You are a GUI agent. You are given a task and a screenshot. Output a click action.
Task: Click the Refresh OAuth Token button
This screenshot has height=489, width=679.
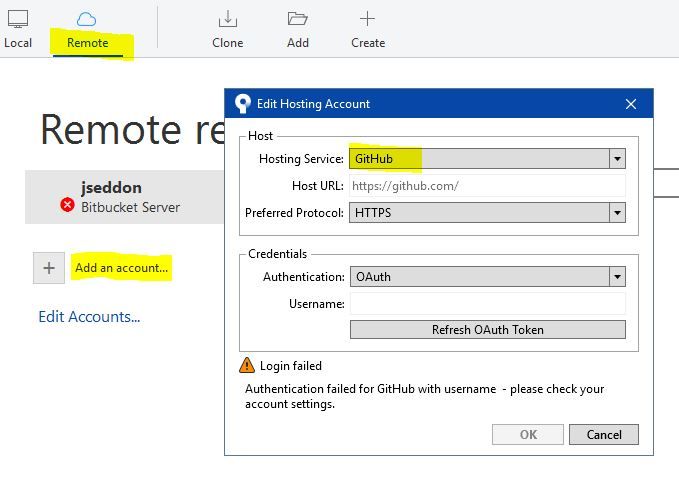pyautogui.click(x=488, y=330)
